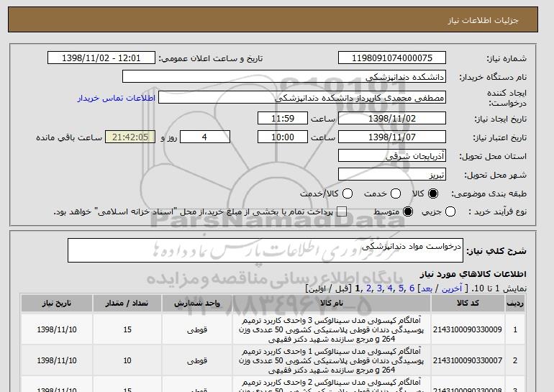
Task: Click the announcement date field 1398/11/02 - 12:01
Action: (x=101, y=58)
